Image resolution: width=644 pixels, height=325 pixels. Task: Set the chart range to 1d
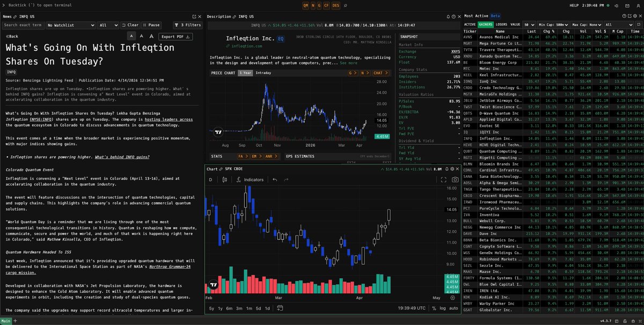268,308
